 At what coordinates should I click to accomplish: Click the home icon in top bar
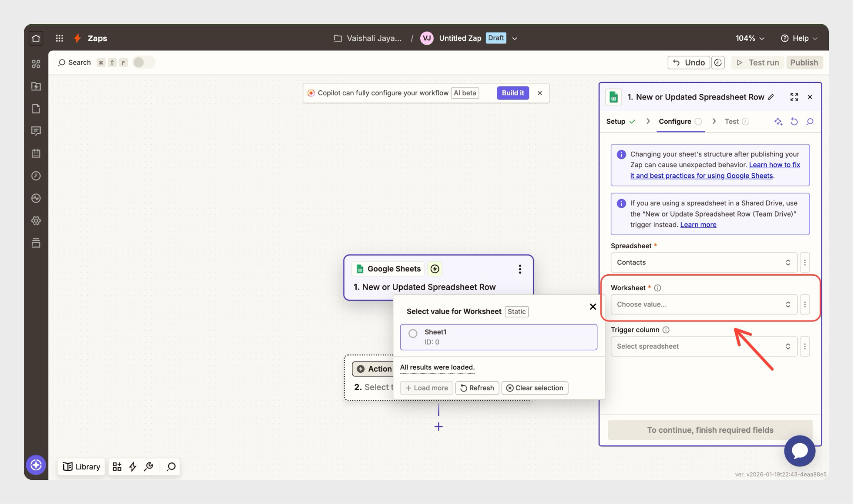click(x=36, y=38)
